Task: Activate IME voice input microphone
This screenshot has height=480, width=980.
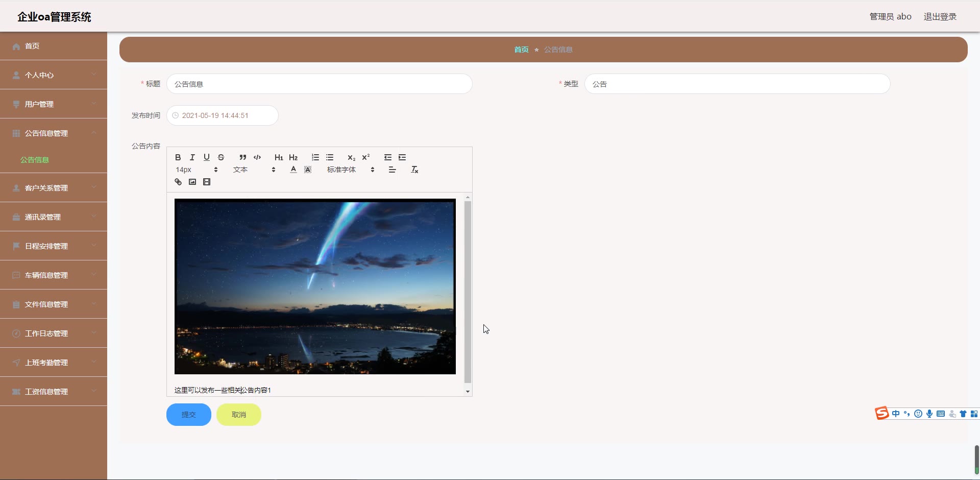Action: pyautogui.click(x=929, y=414)
